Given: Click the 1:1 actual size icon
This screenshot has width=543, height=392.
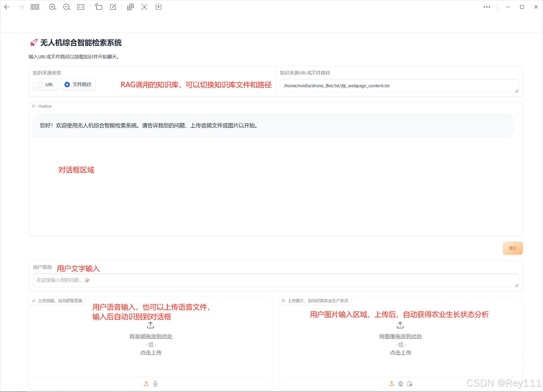Looking at the screenshot, I should click(81, 7).
